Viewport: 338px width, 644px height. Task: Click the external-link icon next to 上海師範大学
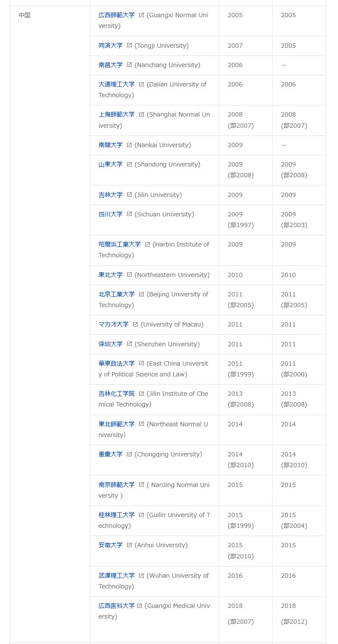[141, 114]
